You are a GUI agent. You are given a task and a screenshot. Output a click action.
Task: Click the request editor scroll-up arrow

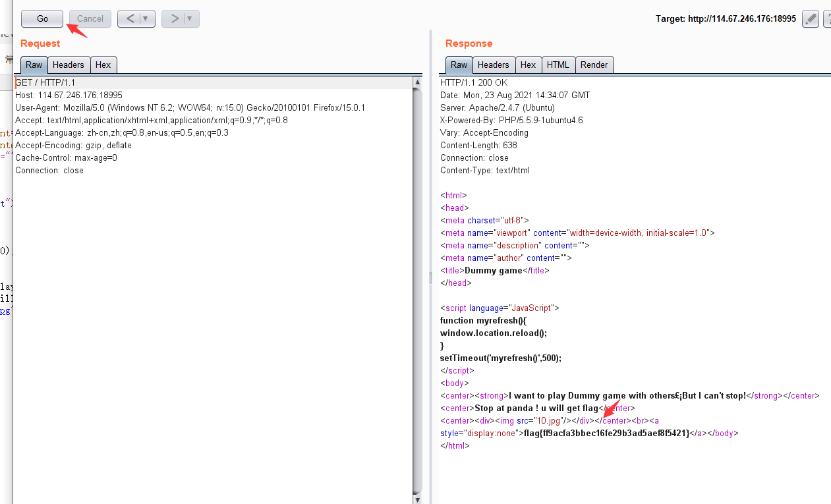[x=417, y=82]
